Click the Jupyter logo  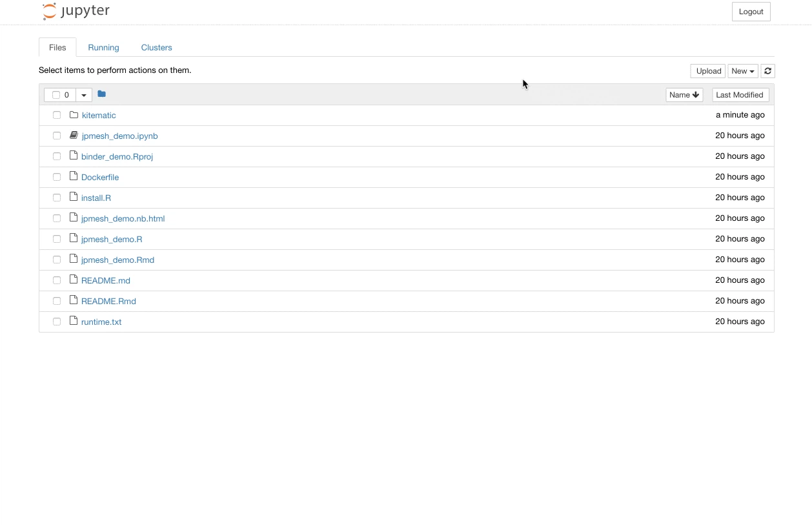[x=76, y=12]
